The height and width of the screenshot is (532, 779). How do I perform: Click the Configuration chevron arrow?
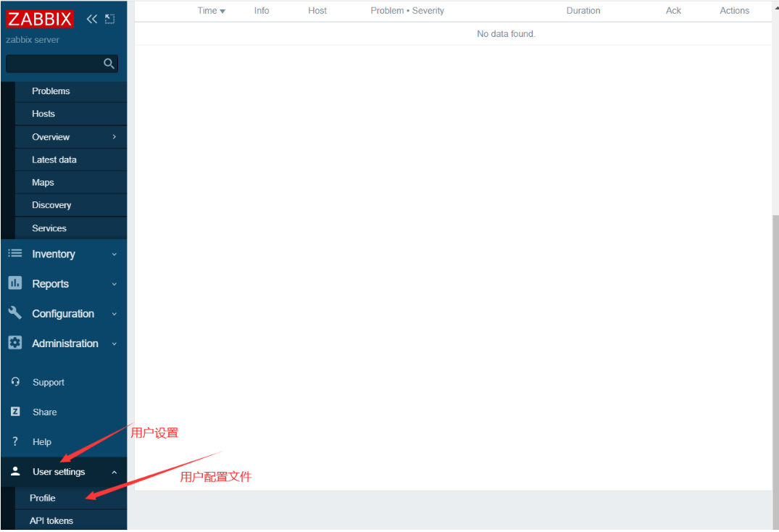pyautogui.click(x=114, y=314)
